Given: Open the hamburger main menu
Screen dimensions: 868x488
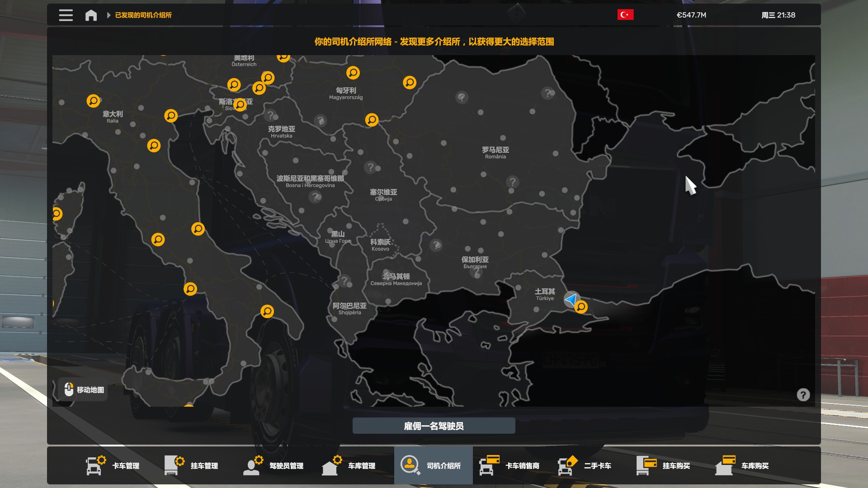Looking at the screenshot, I should (x=66, y=15).
